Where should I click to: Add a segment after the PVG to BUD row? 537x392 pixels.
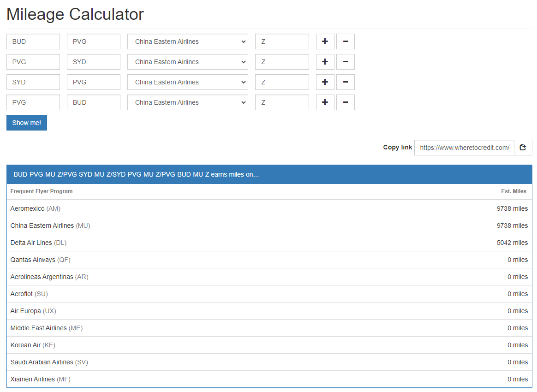(x=325, y=102)
